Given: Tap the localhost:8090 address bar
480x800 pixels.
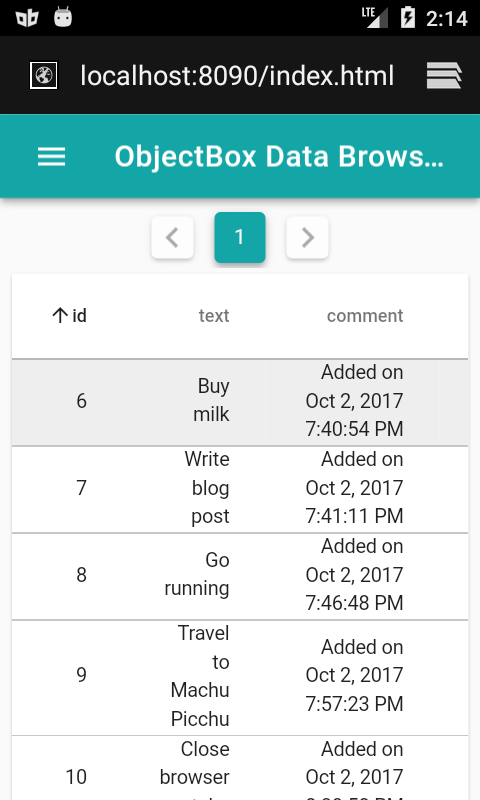Looking at the screenshot, I should coord(237,76).
